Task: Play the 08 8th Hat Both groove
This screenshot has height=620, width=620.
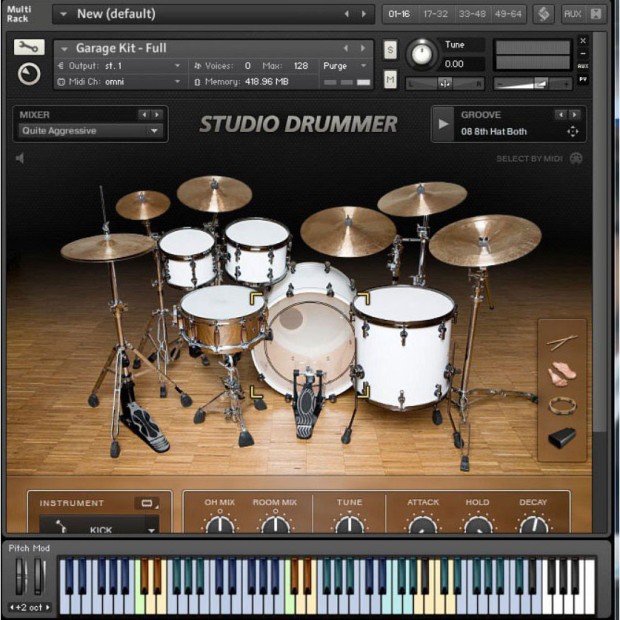Action: [x=443, y=124]
